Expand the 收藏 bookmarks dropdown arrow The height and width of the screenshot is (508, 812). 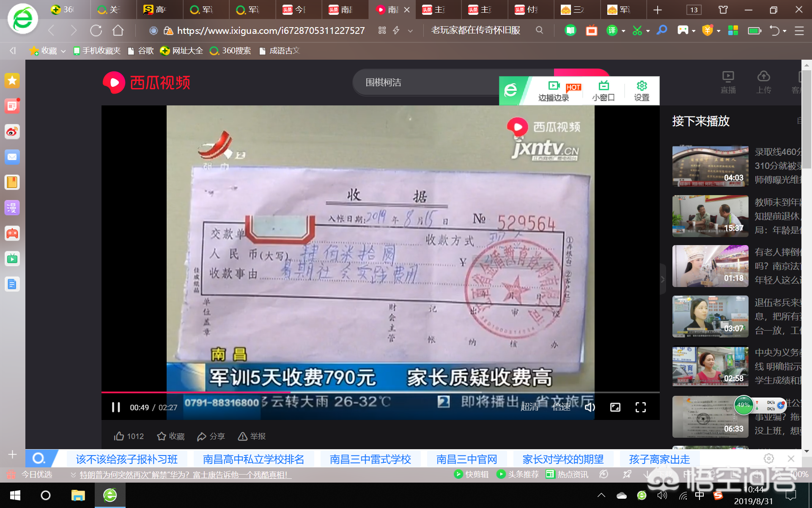pyautogui.click(x=63, y=51)
